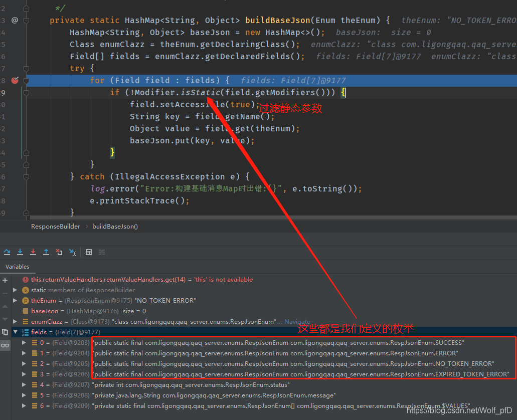Image resolution: width=517 pixels, height=420 pixels.
Task: Click the Step Into debugger icon
Action: pyautogui.click(x=20, y=252)
